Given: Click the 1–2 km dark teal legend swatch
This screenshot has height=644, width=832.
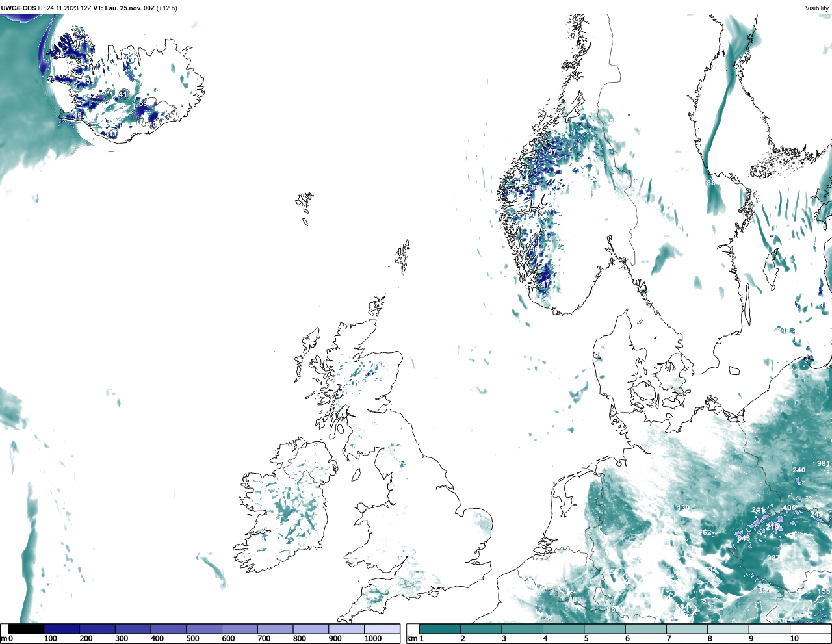Looking at the screenshot, I should point(440,628).
